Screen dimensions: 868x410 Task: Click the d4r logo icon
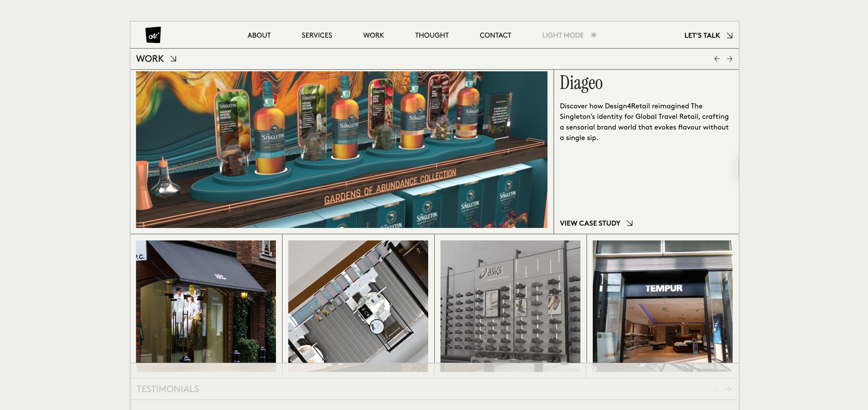153,35
